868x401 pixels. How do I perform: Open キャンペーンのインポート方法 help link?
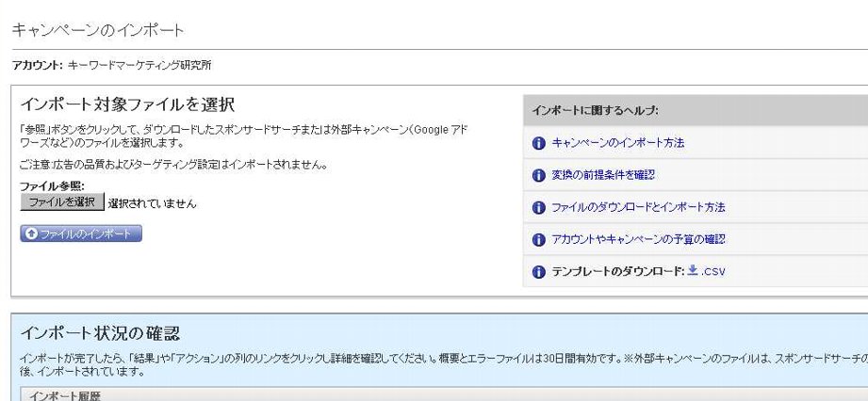618,143
